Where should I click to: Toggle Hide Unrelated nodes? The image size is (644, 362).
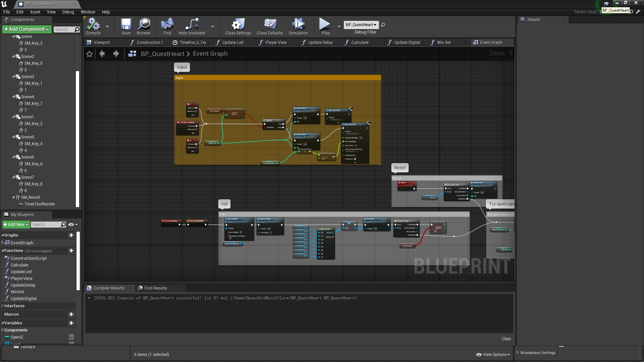(x=192, y=26)
